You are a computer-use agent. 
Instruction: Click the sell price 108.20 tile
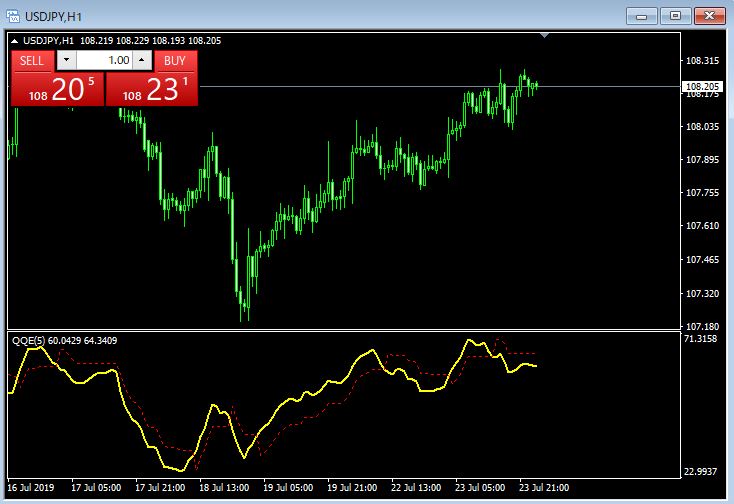[x=58, y=89]
